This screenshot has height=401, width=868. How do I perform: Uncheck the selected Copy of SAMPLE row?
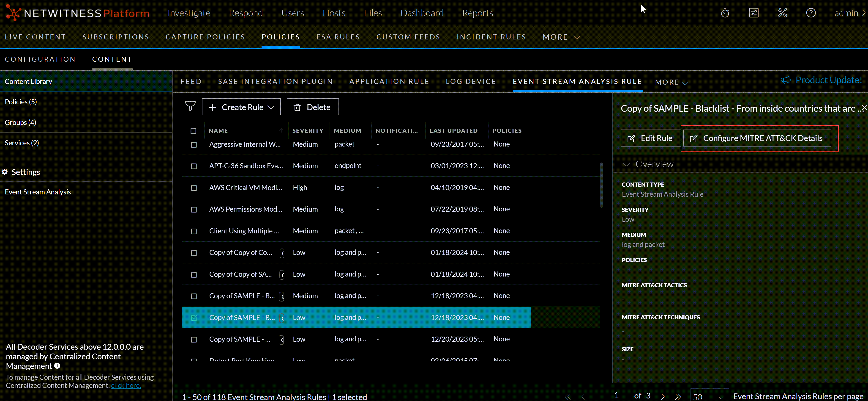tap(194, 317)
